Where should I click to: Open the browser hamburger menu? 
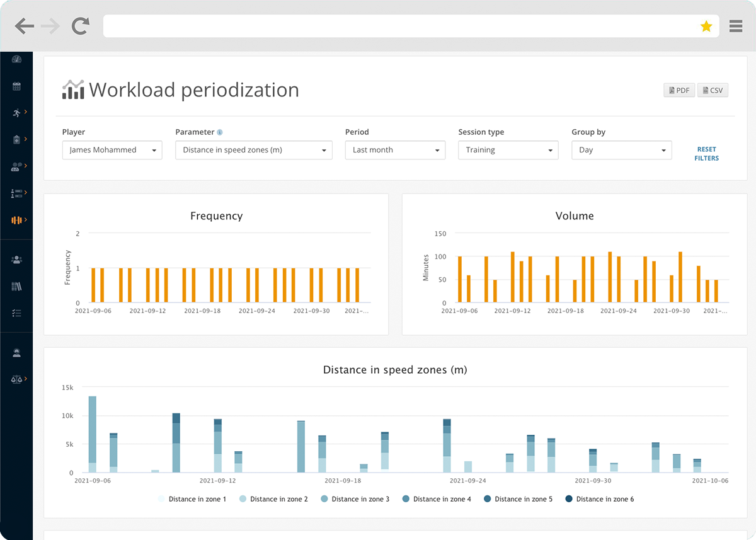pos(735,26)
